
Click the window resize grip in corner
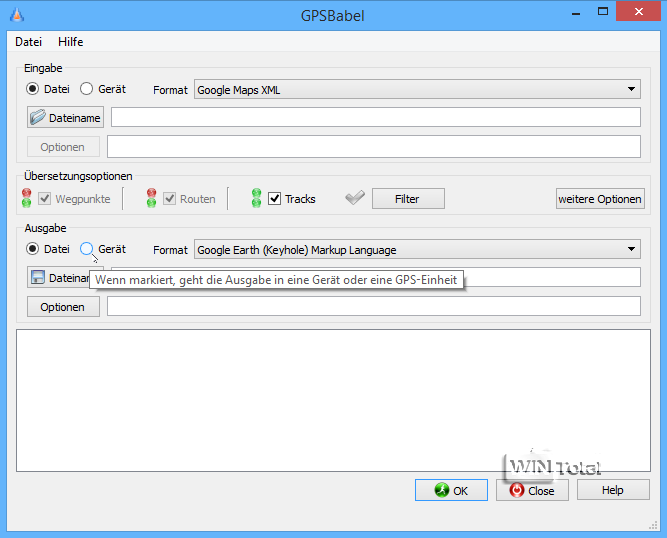coord(653,526)
